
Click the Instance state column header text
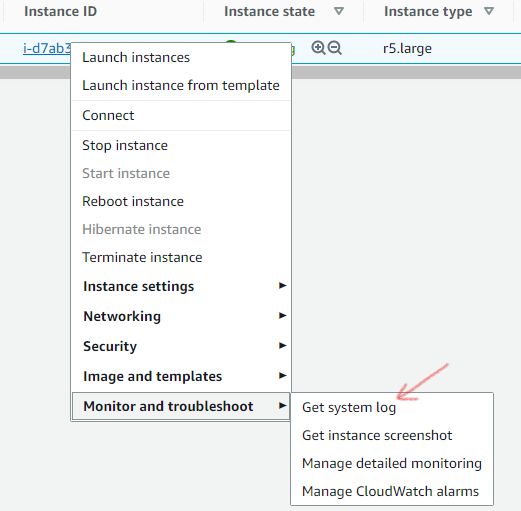tap(269, 11)
